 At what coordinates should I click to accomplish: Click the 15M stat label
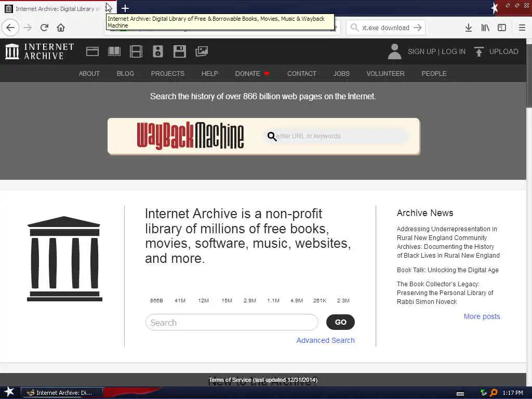pos(227,301)
